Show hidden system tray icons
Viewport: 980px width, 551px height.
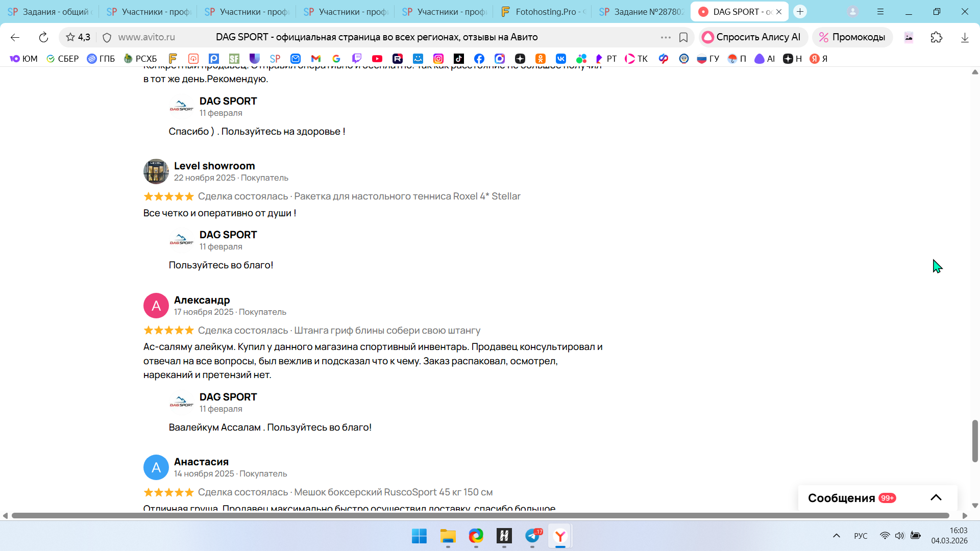point(836,536)
